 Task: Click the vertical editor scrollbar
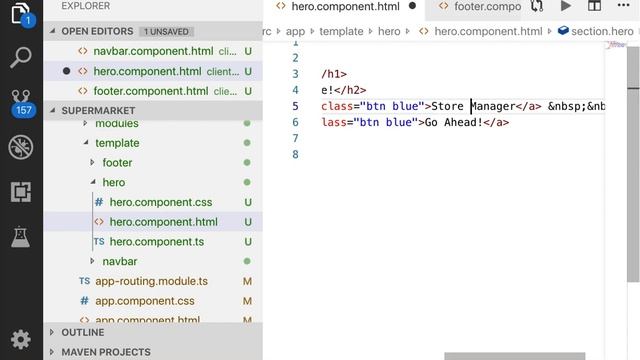point(633,163)
